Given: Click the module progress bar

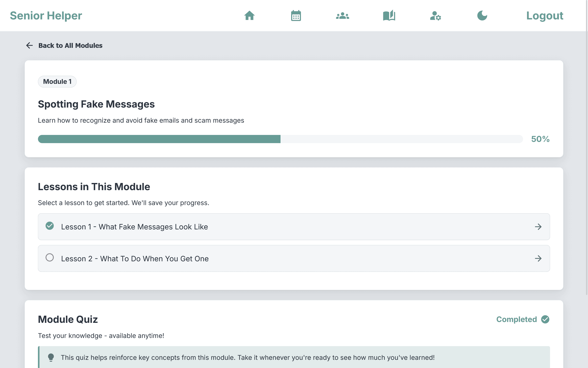Looking at the screenshot, I should click(x=280, y=139).
